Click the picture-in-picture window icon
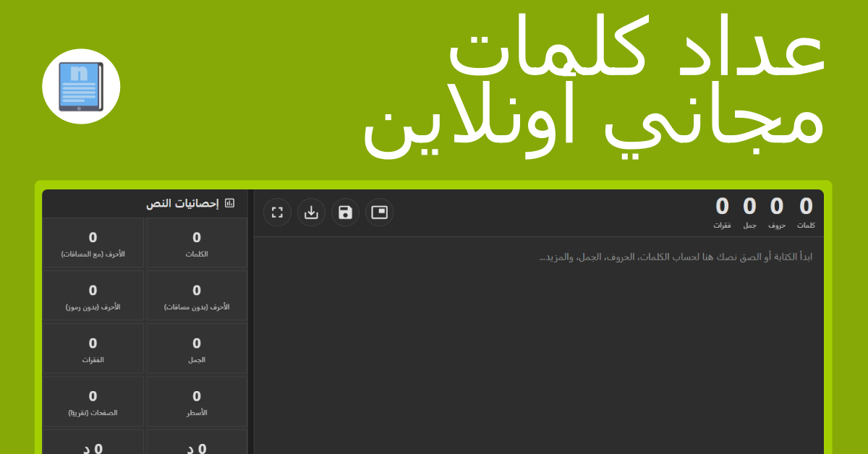868x454 pixels. [x=379, y=213]
